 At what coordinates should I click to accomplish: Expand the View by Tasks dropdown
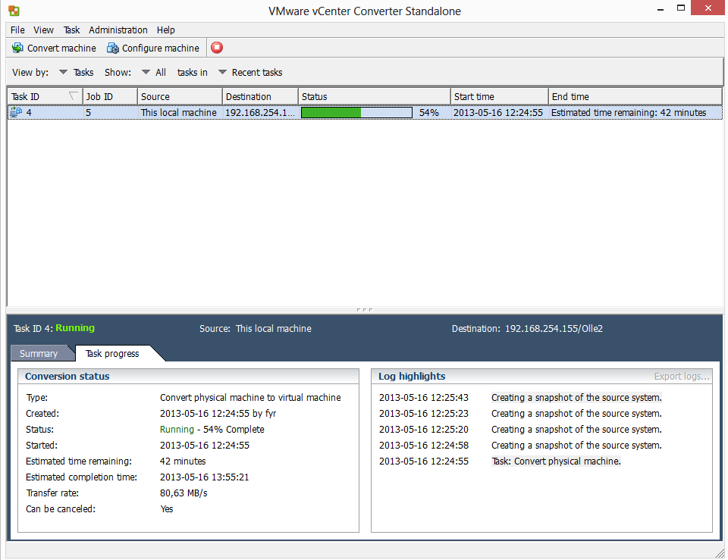tap(63, 73)
